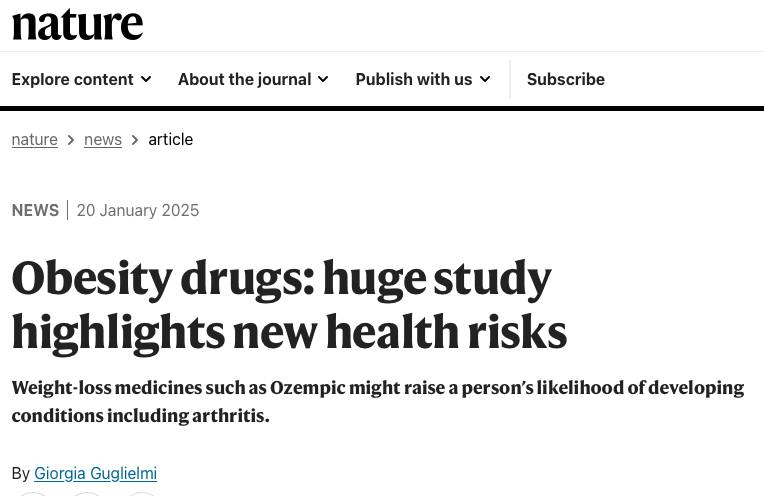The height and width of the screenshot is (496, 764).
Task: Open author Giorgia Guglielmi's link
Action: pyautogui.click(x=95, y=473)
